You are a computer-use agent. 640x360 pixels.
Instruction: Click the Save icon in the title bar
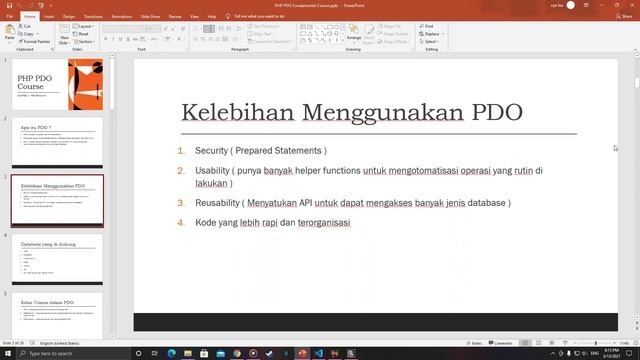click(x=9, y=6)
